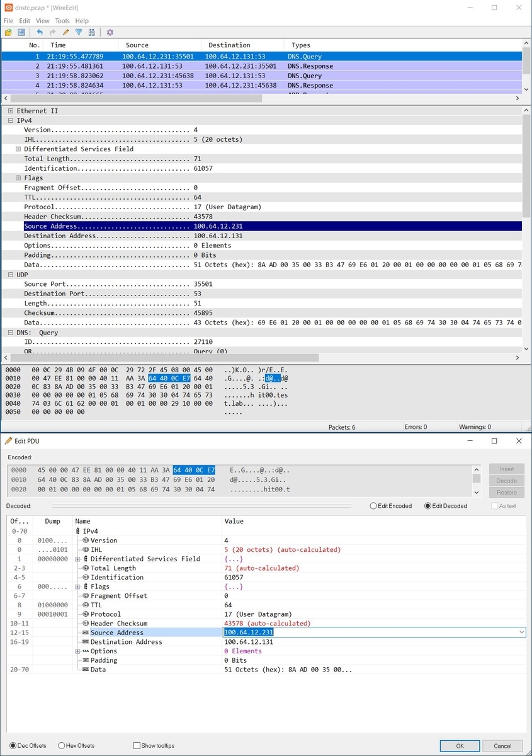Expand the Flags node in main tree
Screen dimensions: 532x756
18,178
